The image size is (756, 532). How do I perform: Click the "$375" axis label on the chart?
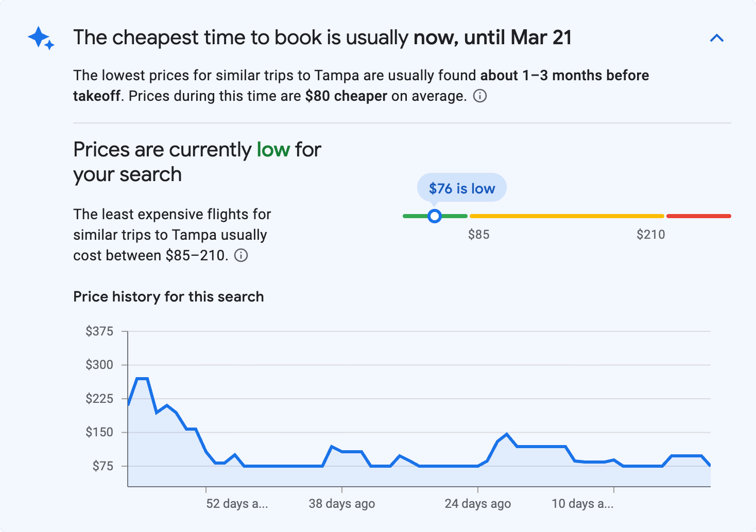(100, 331)
